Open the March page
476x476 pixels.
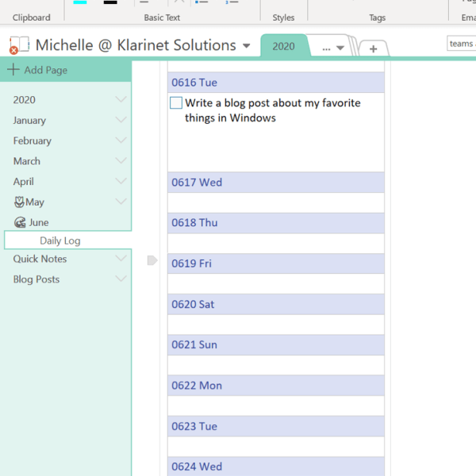pos(27,161)
